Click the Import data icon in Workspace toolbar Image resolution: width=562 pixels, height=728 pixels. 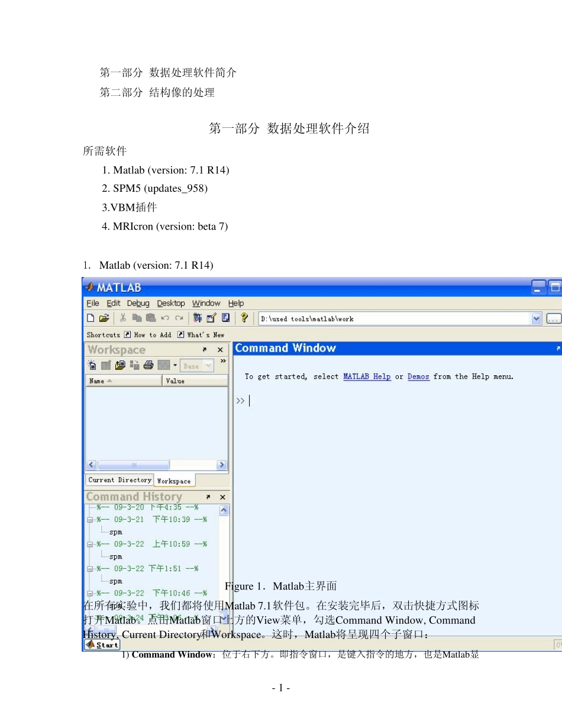121,366
